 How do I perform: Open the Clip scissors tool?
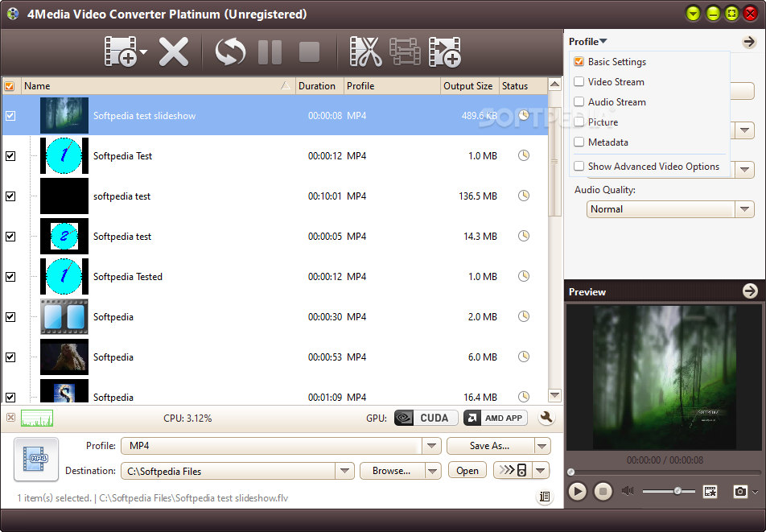(x=365, y=52)
